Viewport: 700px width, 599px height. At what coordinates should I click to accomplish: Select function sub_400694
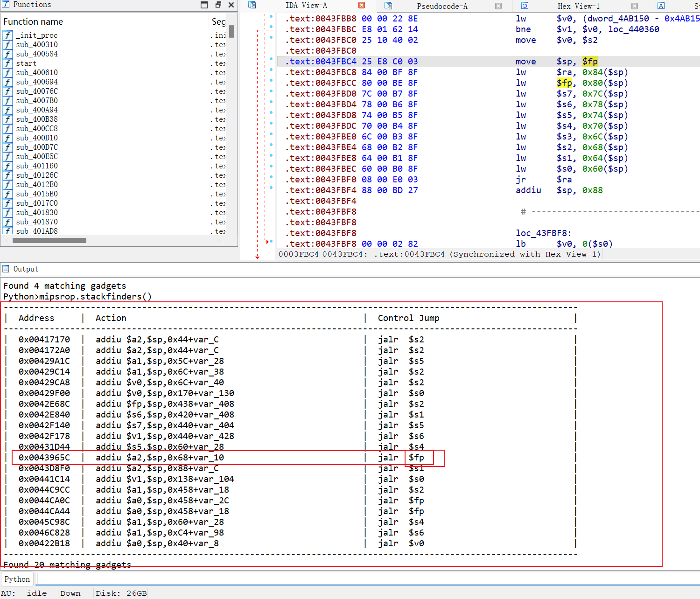click(37, 82)
